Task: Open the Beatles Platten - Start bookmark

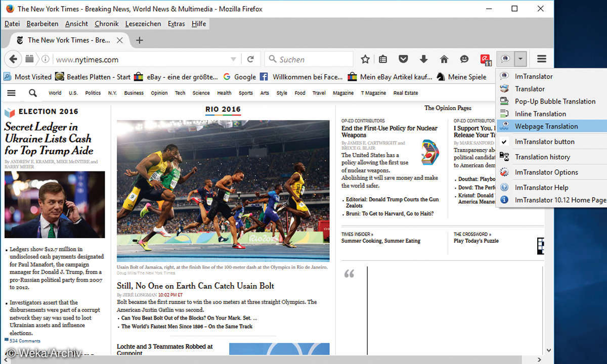Action: [93, 77]
